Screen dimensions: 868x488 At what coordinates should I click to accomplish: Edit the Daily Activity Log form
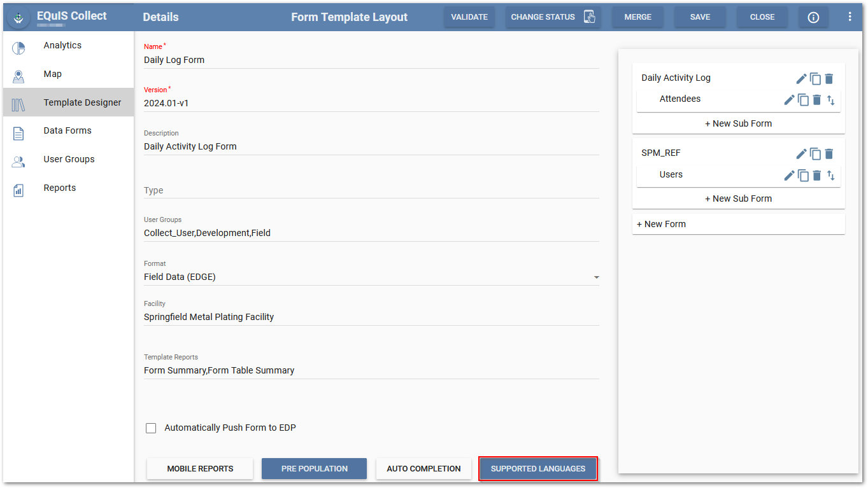[801, 79]
